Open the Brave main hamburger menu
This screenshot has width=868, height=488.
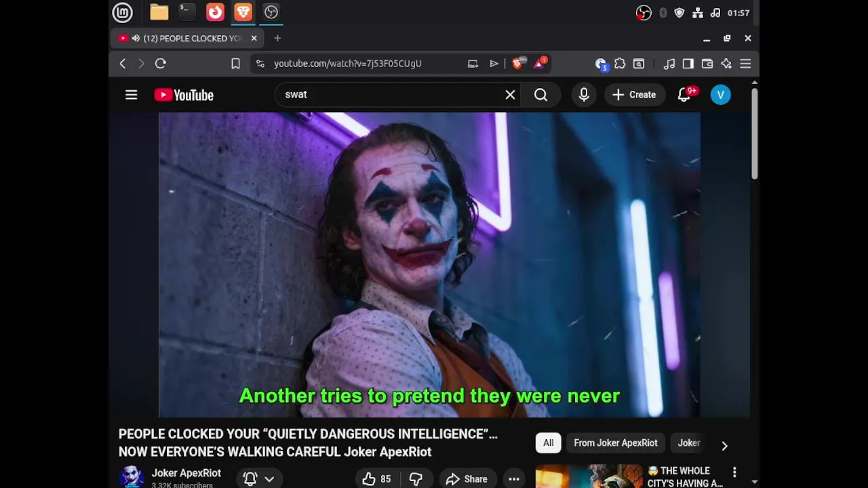[745, 64]
